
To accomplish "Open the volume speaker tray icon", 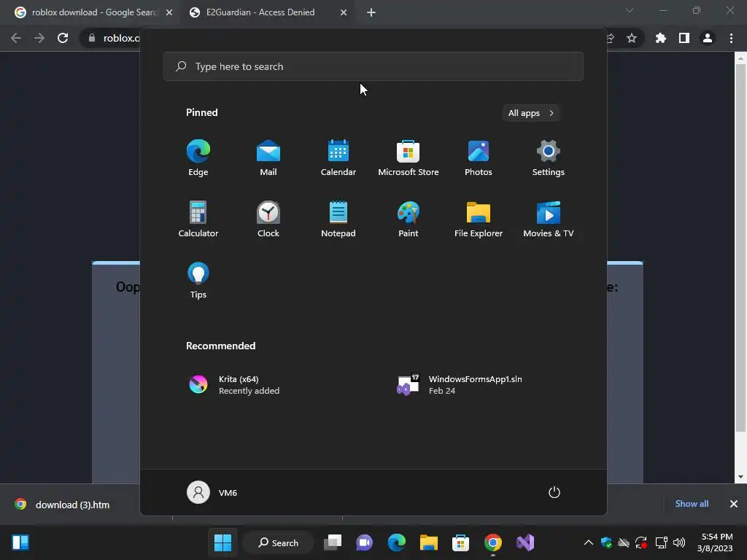I will click(679, 542).
